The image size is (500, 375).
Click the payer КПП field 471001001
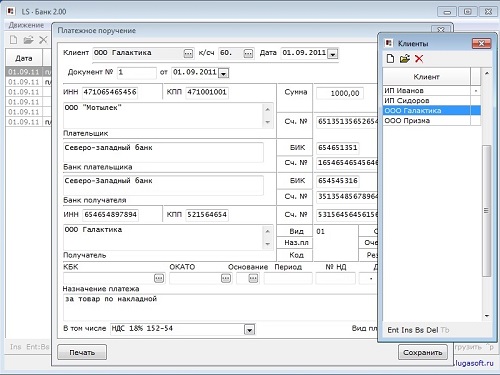(207, 92)
